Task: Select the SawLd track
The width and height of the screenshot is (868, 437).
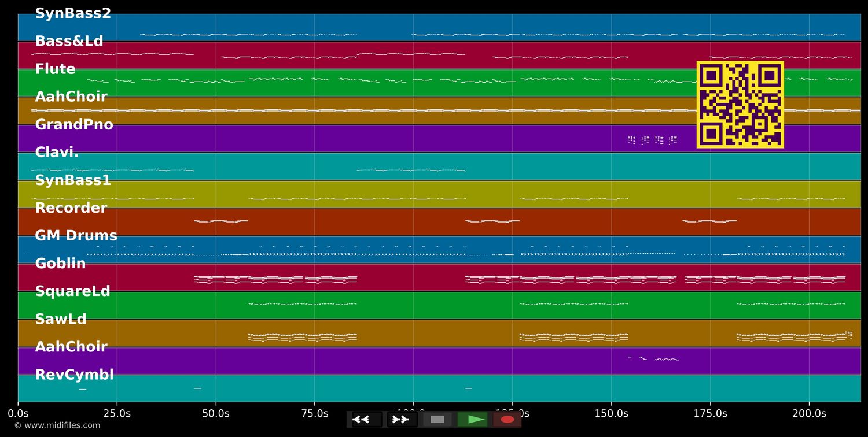Action: click(x=60, y=319)
